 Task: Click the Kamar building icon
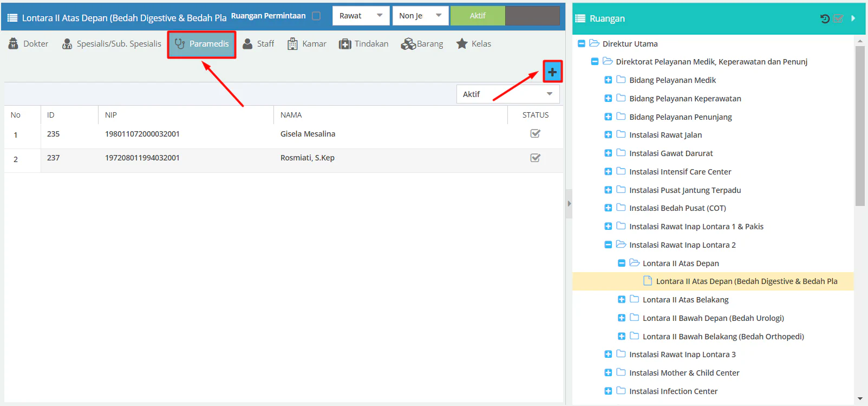click(x=292, y=44)
